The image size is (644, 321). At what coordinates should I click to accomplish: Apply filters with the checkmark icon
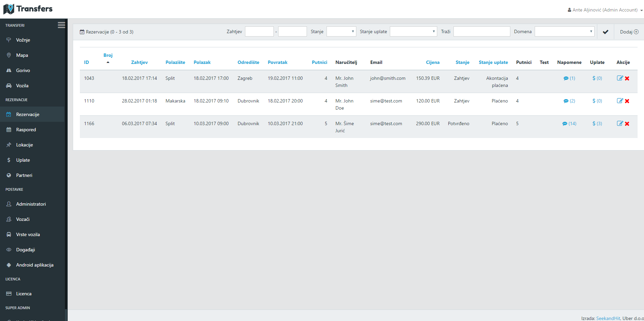(605, 32)
